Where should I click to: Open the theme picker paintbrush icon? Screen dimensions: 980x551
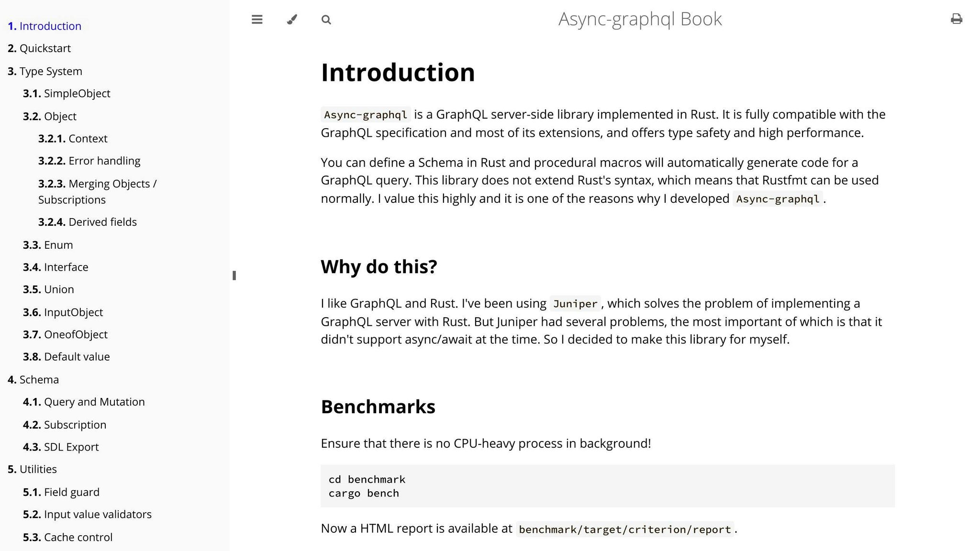291,19
